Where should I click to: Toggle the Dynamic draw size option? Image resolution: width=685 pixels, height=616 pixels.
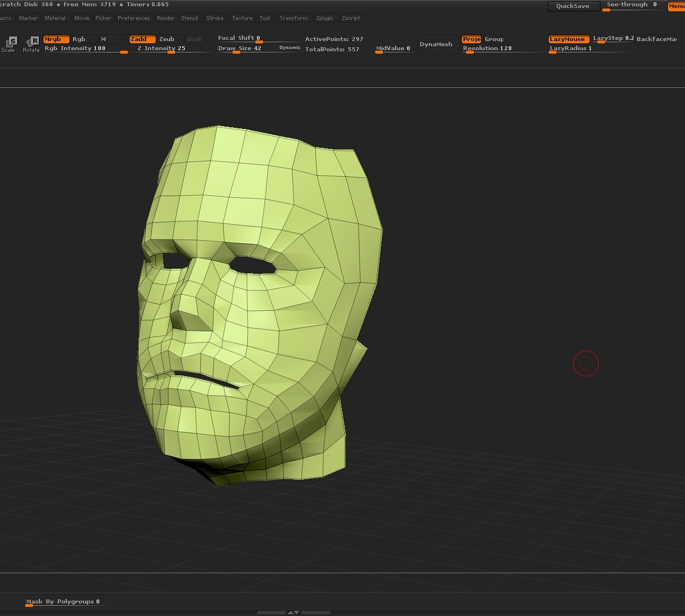click(290, 48)
